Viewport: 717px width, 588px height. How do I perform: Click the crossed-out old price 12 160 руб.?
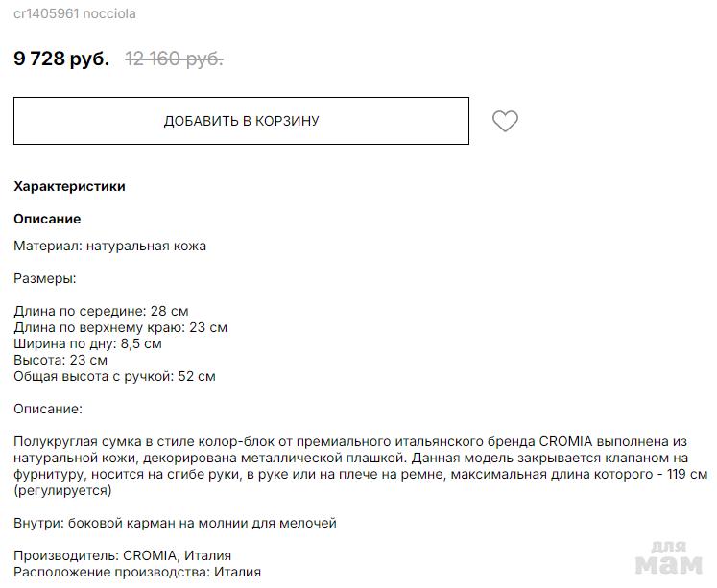(x=174, y=59)
